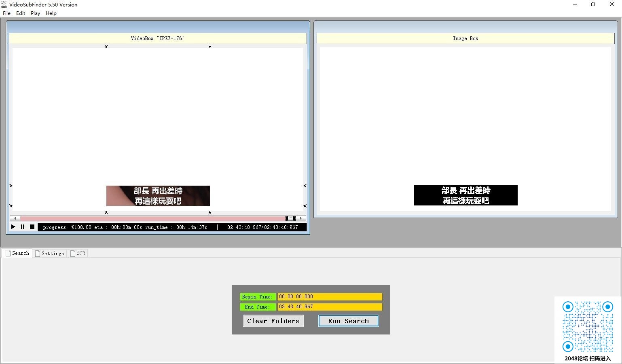Click the Image Box title label
622x364 pixels.
[x=465, y=38]
